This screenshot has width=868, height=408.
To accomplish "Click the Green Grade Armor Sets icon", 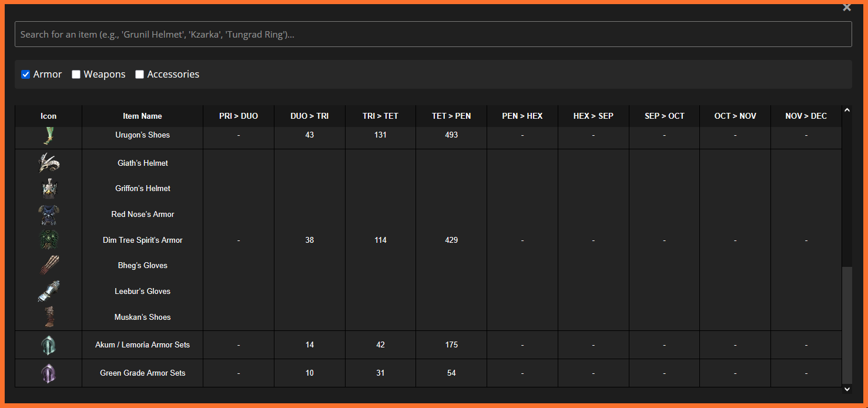I will coord(49,373).
